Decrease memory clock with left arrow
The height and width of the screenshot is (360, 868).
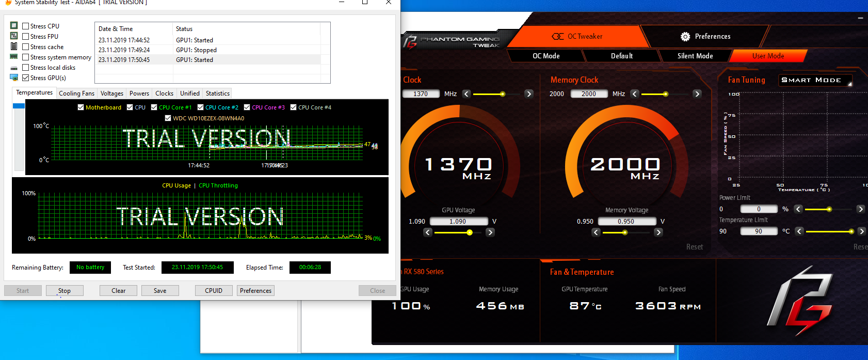[635, 93]
